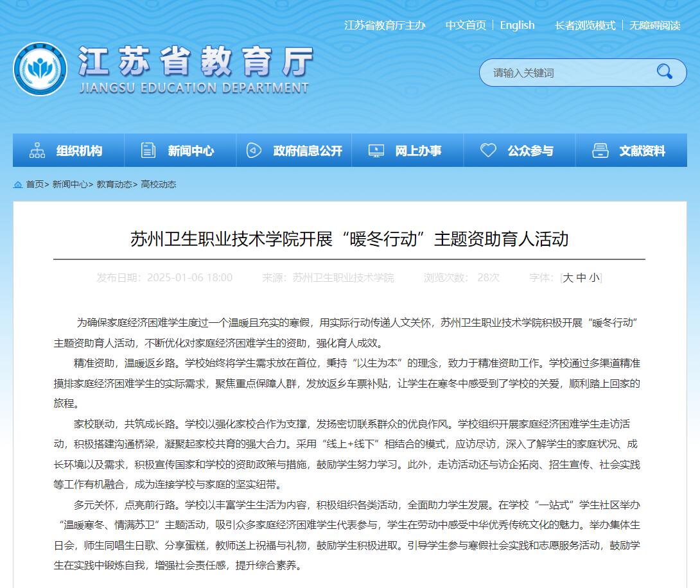The width and height of the screenshot is (700, 588).
Task: Click the 江苏省教育厅主办 link
Action: tap(385, 26)
